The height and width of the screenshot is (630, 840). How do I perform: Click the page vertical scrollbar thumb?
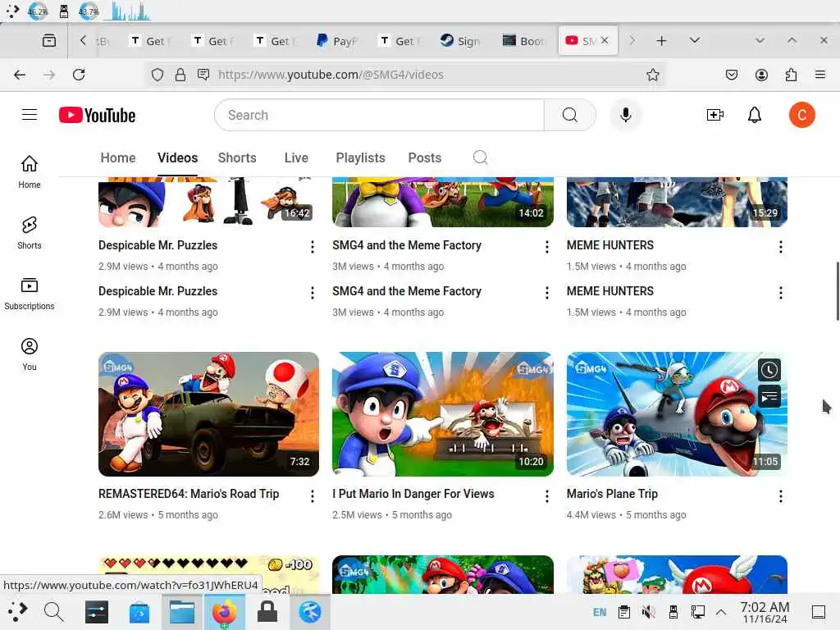pyautogui.click(x=837, y=291)
